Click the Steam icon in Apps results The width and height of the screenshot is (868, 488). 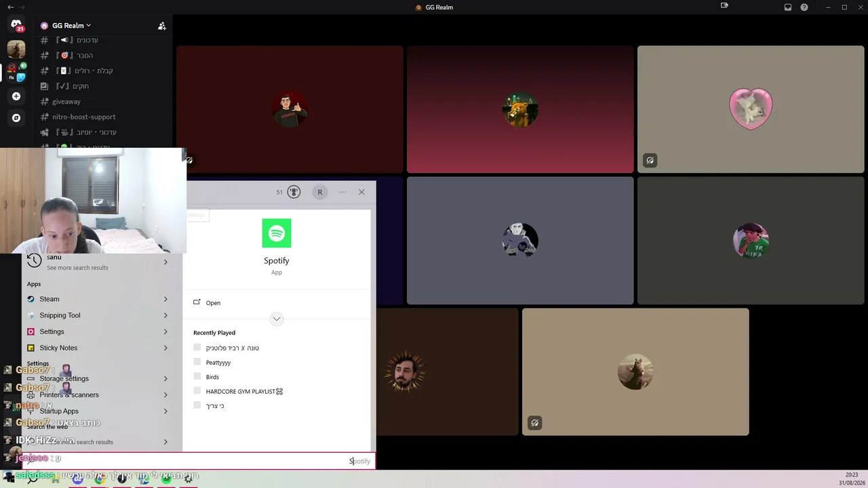(x=31, y=299)
